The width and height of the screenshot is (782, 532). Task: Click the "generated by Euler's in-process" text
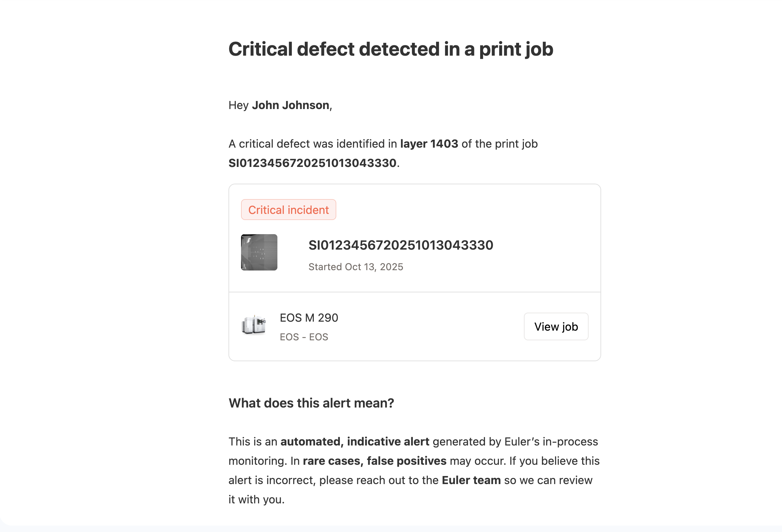(x=515, y=442)
